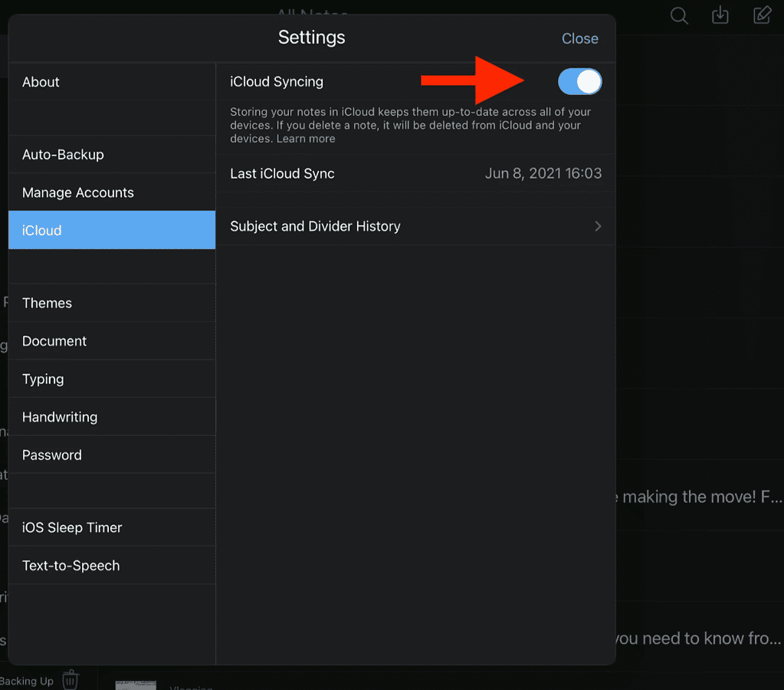Click the compose new note icon
The width and height of the screenshot is (784, 690).
pyautogui.click(x=762, y=15)
